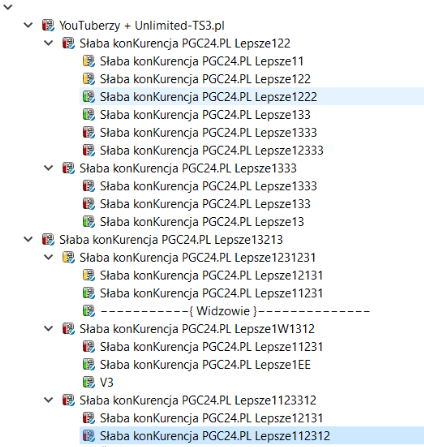Collapse the topmost root chevron above YouTuberzy
Viewport: 424px width, 447px height.
click(8, 7)
